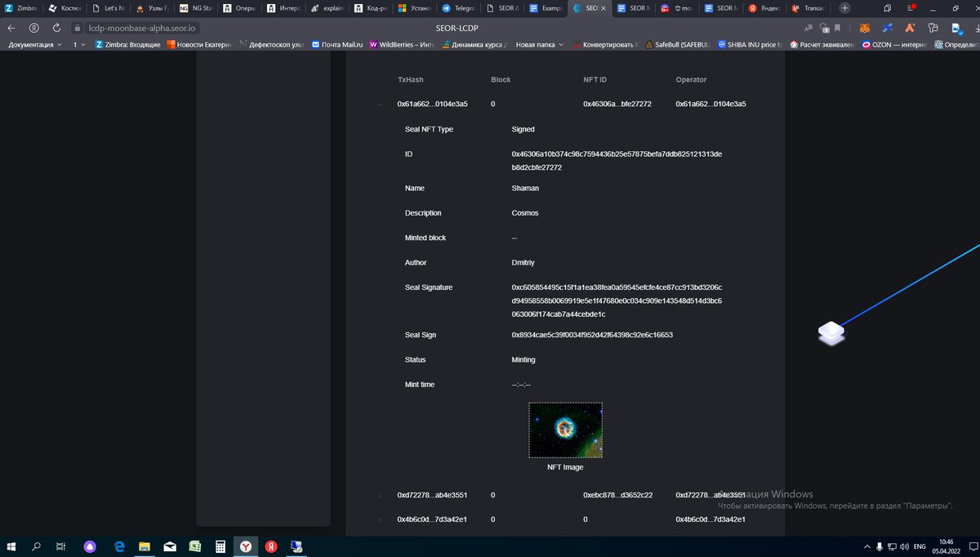Open Task View on the taskbar
Screen dimensions: 980x557
coord(61,546)
